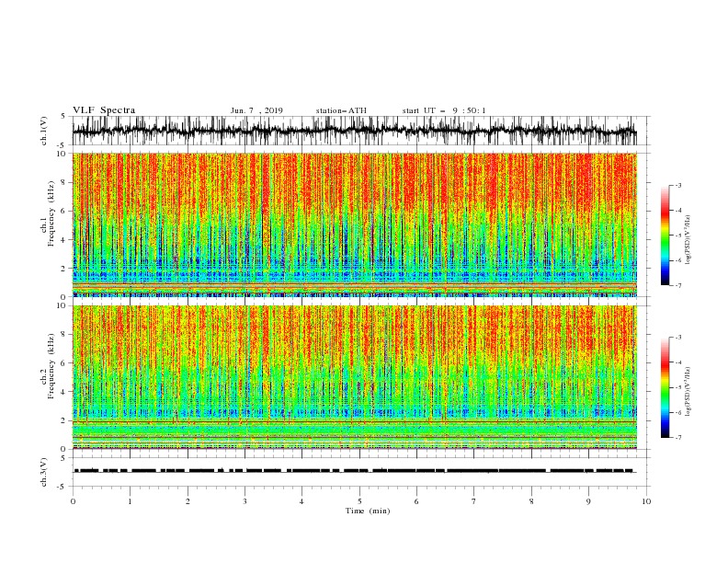The width and height of the screenshot is (728, 563).
Task: Select the "start UT = 9 :50: 1" text
Action: (x=444, y=110)
